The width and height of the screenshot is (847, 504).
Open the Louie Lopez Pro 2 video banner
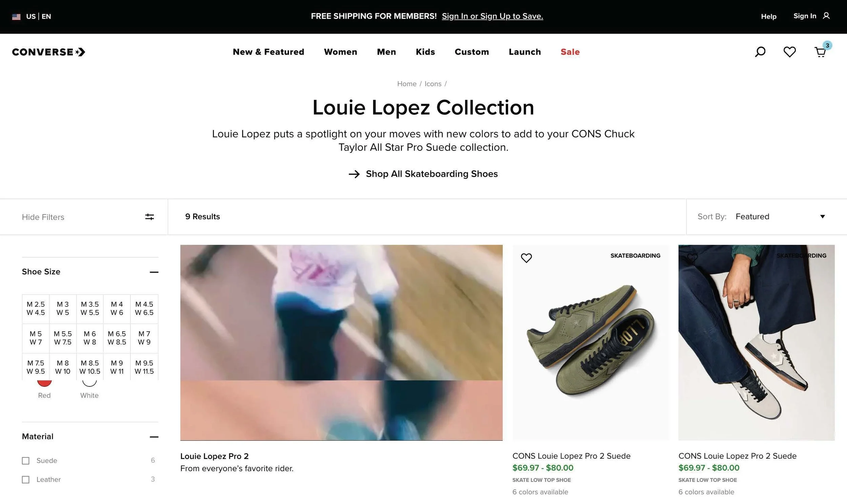click(x=341, y=343)
